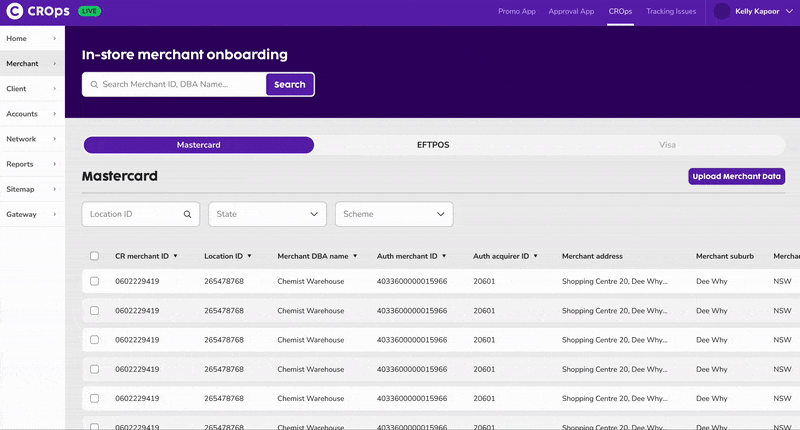
Task: Click the Merchant address column header
Action: click(x=592, y=256)
